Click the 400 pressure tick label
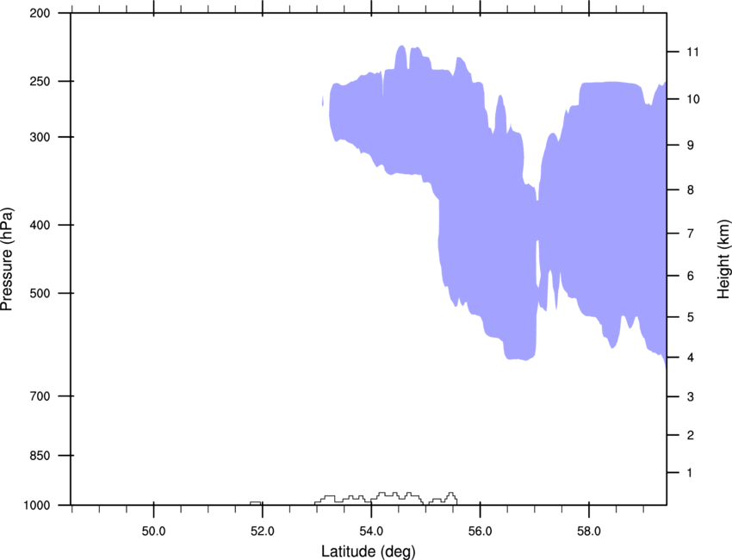The height and width of the screenshot is (560, 732). (40, 225)
